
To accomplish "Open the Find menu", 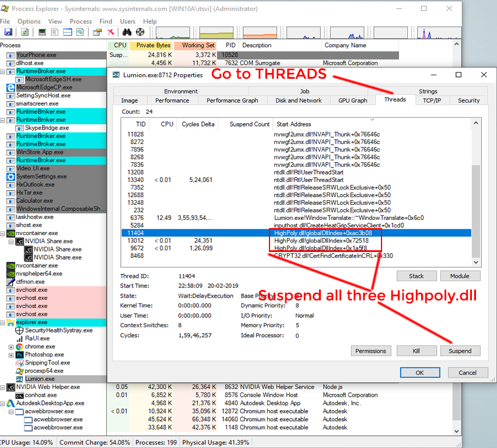I will 106,21.
